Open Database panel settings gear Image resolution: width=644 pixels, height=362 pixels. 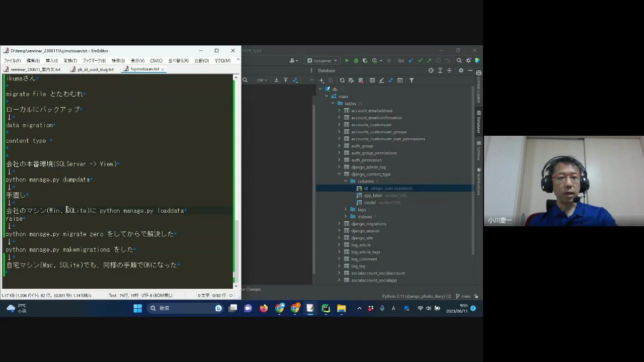click(461, 70)
